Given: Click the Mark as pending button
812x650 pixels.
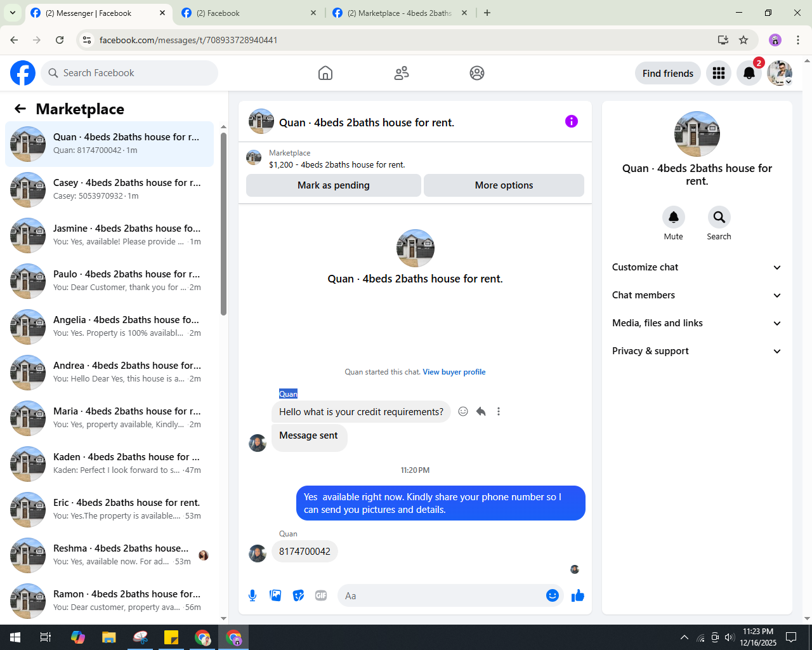Looking at the screenshot, I should (334, 185).
